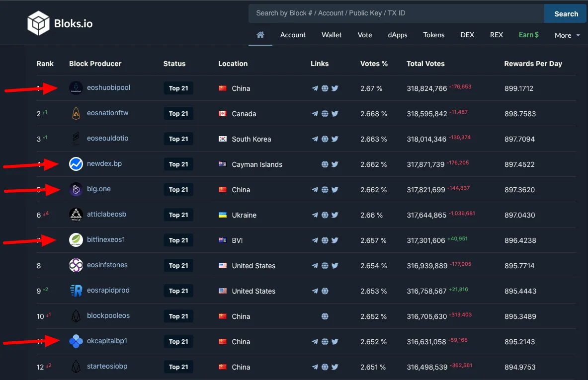588x380 pixels.
Task: Click the Block Producer column header
Action: coord(95,64)
